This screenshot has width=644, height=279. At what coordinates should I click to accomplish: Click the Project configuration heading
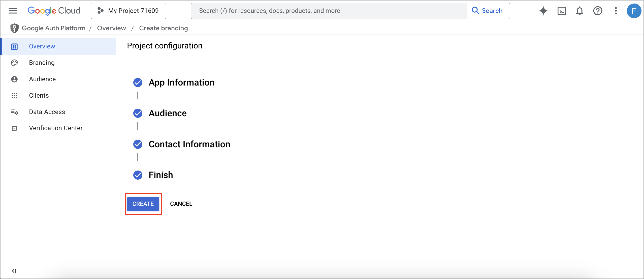tap(165, 46)
